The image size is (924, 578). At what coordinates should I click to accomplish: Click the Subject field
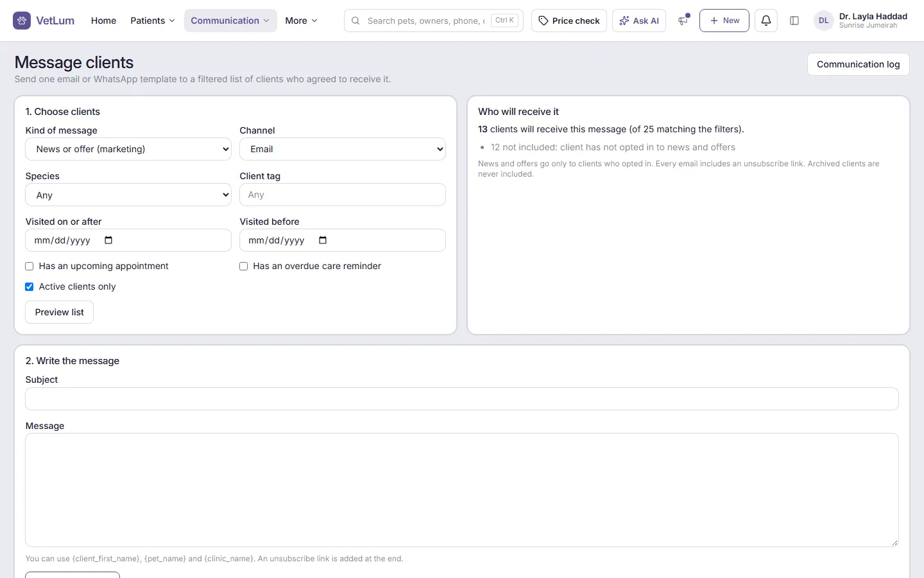(x=462, y=399)
